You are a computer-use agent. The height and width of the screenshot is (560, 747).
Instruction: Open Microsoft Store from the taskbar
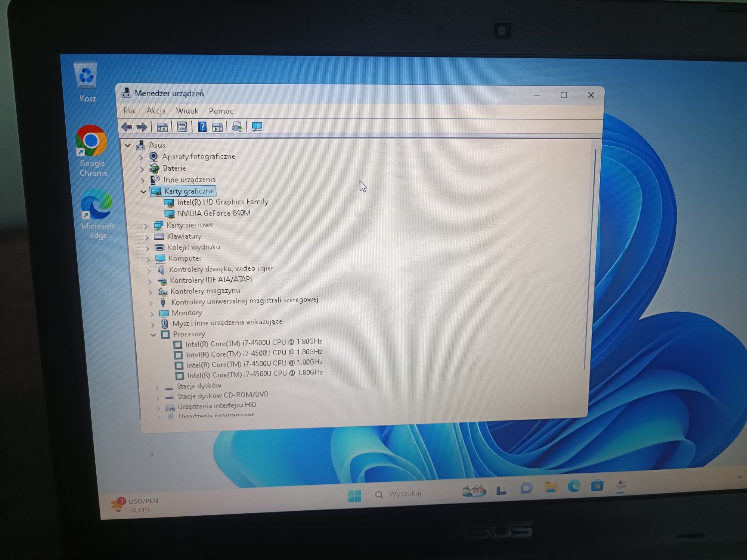(x=597, y=485)
